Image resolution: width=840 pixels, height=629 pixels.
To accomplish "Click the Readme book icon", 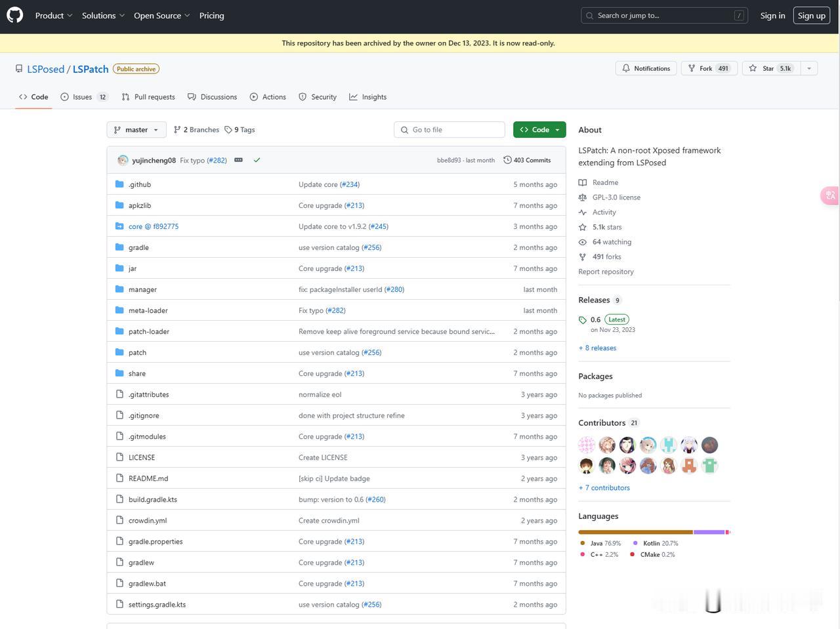I will [582, 182].
